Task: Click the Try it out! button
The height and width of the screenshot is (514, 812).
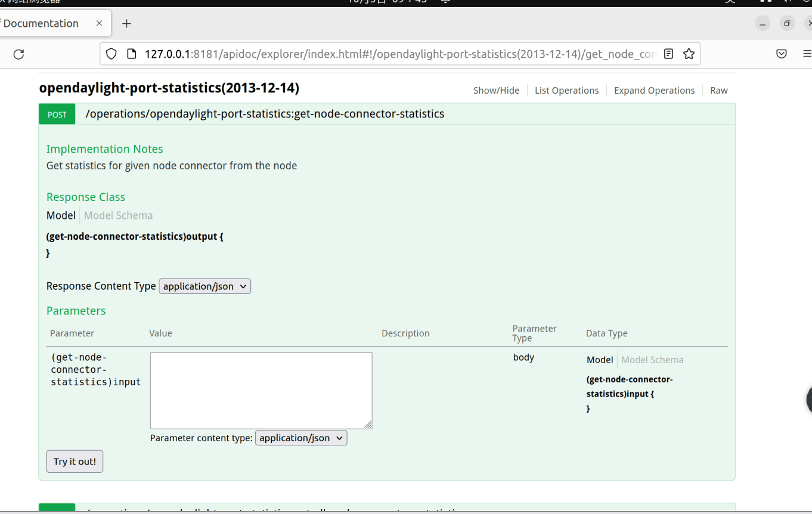Action: point(75,462)
